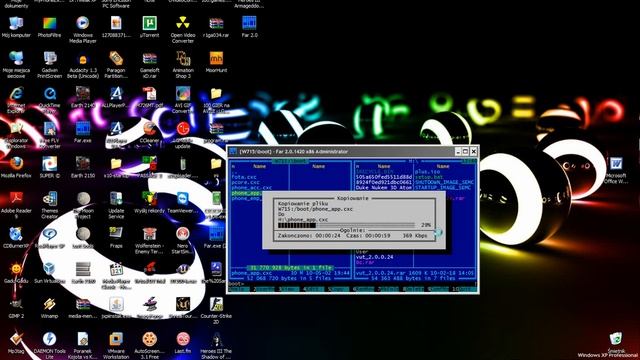The height and width of the screenshot is (360, 640).
Task: Launch Gadwin PrintScreen from desktop
Action: pos(49,65)
